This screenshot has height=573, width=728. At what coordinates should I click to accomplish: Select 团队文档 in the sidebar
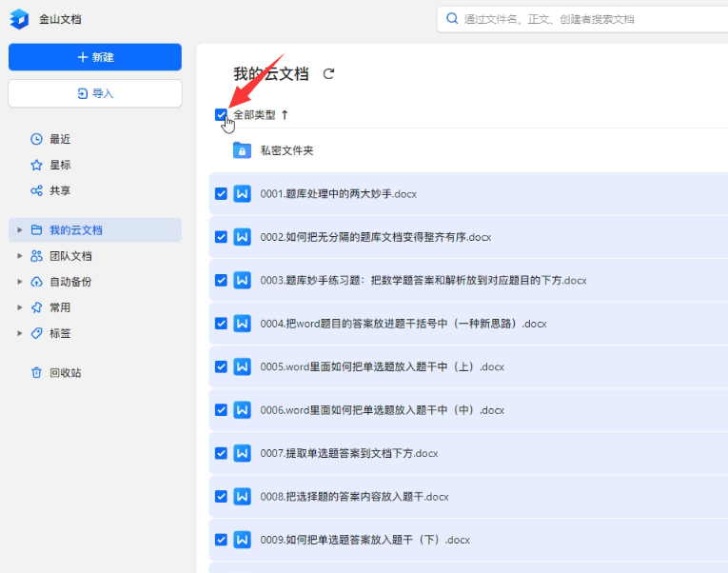[70, 256]
